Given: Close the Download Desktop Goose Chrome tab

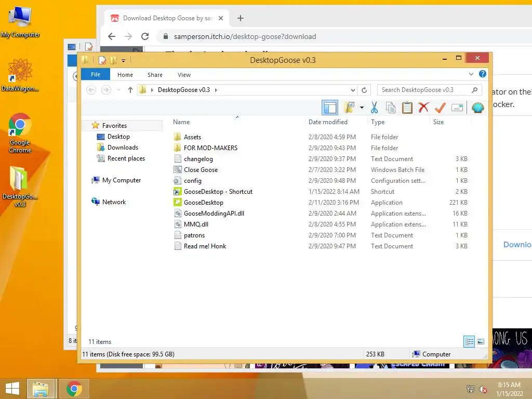Looking at the screenshot, I should [x=221, y=18].
